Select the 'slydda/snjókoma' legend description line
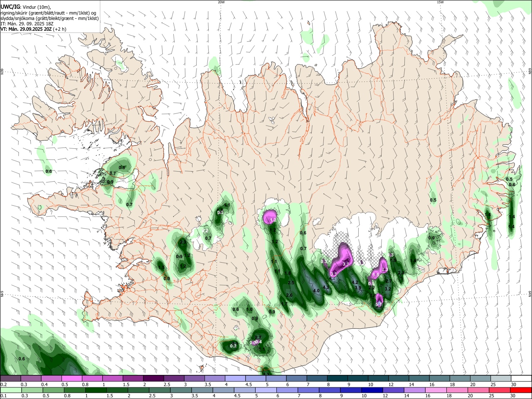Image resolution: width=532 pixels, height=399 pixels. click(49, 18)
